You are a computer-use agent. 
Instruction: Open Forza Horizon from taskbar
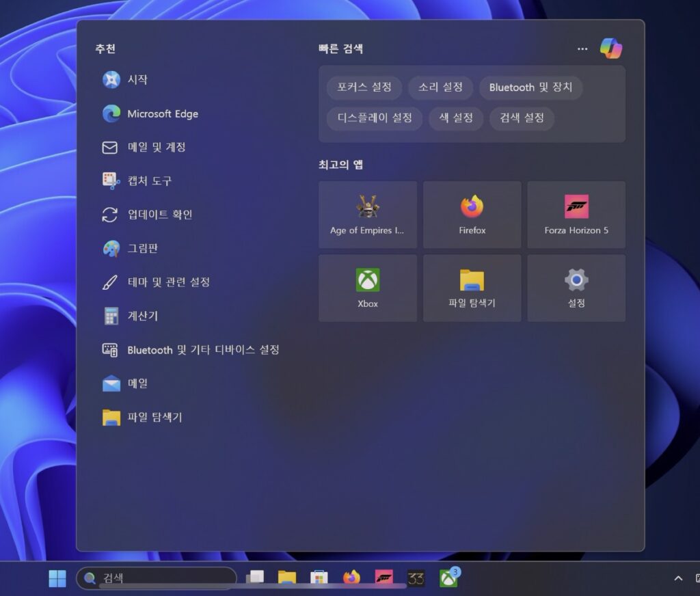pyautogui.click(x=384, y=578)
